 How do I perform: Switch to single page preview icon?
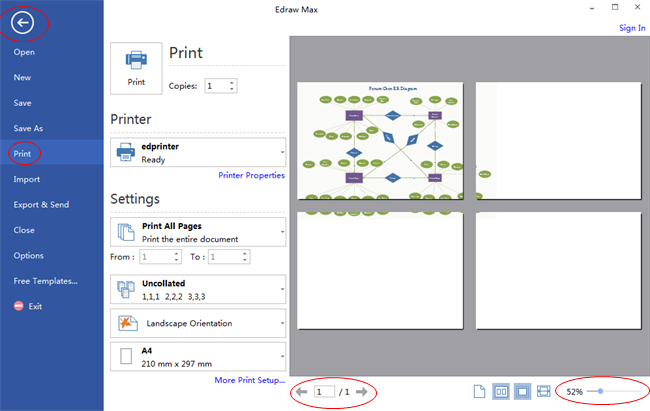click(x=478, y=391)
